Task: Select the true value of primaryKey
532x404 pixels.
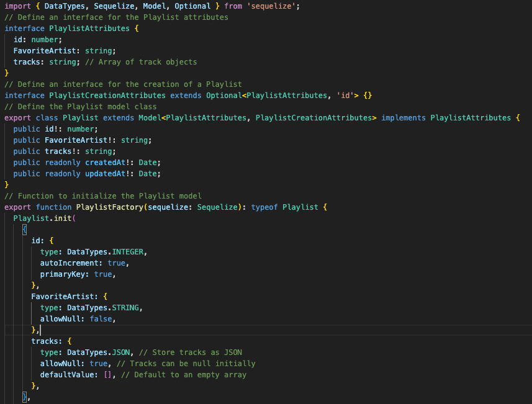Action: pos(104,274)
